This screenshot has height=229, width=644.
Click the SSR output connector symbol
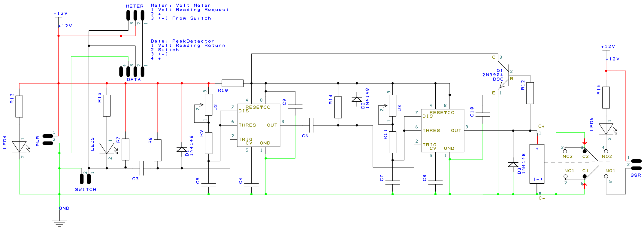tap(636, 164)
